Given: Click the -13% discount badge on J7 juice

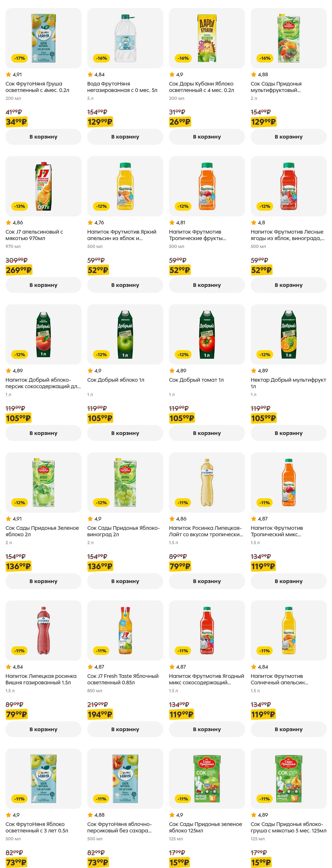Looking at the screenshot, I should [20, 206].
